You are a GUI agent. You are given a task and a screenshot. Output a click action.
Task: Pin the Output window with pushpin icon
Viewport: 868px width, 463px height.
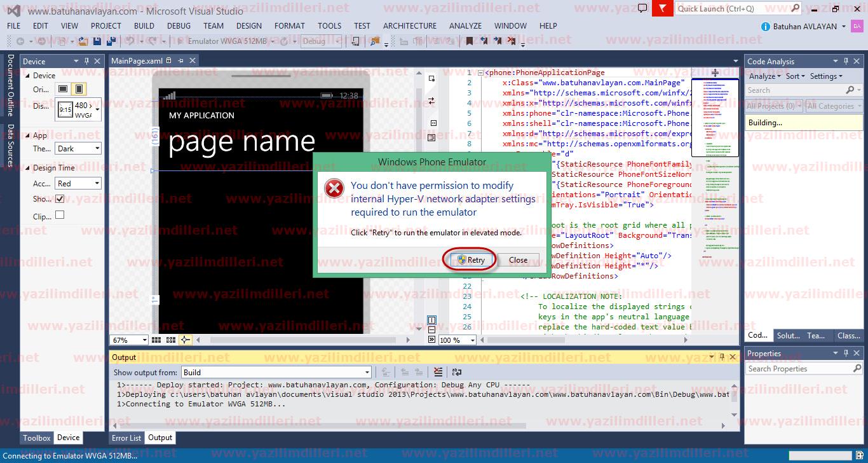(721, 357)
